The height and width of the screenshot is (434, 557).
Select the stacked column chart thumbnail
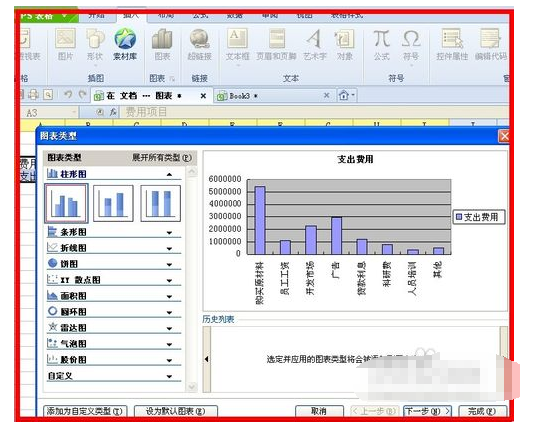click(x=113, y=203)
